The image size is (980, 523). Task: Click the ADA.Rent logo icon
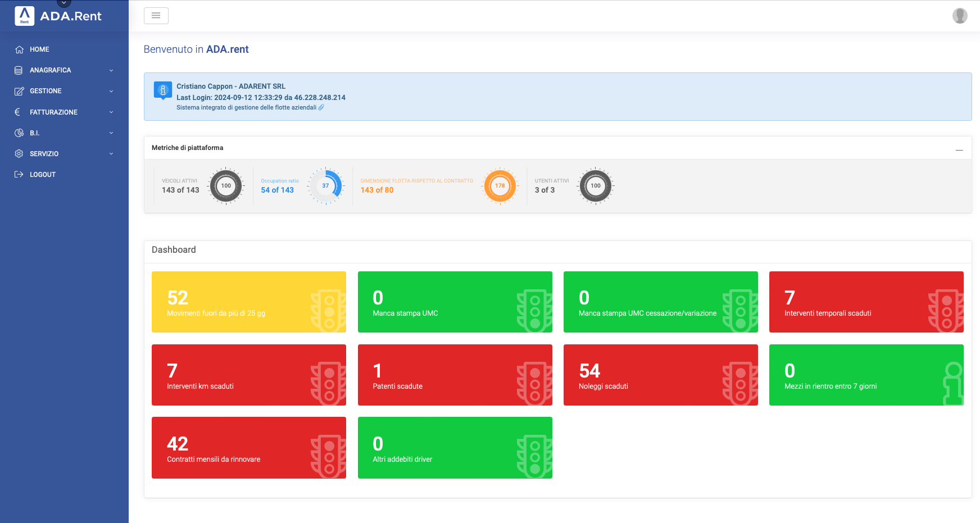[24, 16]
